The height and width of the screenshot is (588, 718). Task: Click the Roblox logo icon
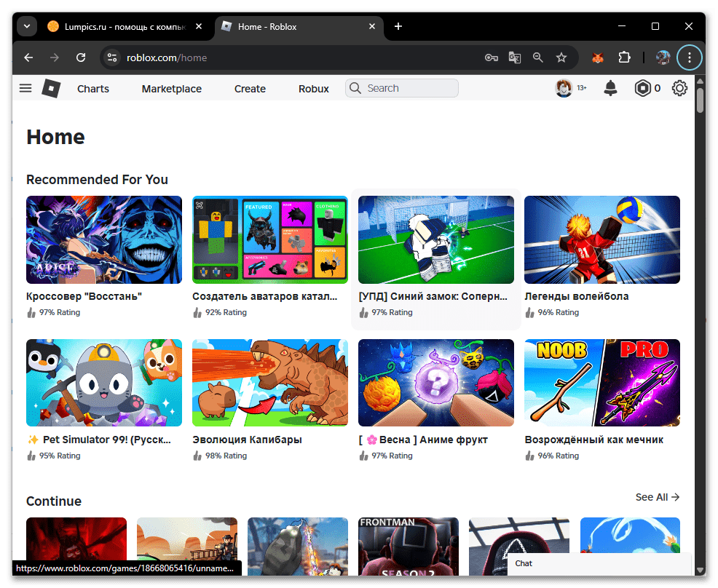(51, 88)
